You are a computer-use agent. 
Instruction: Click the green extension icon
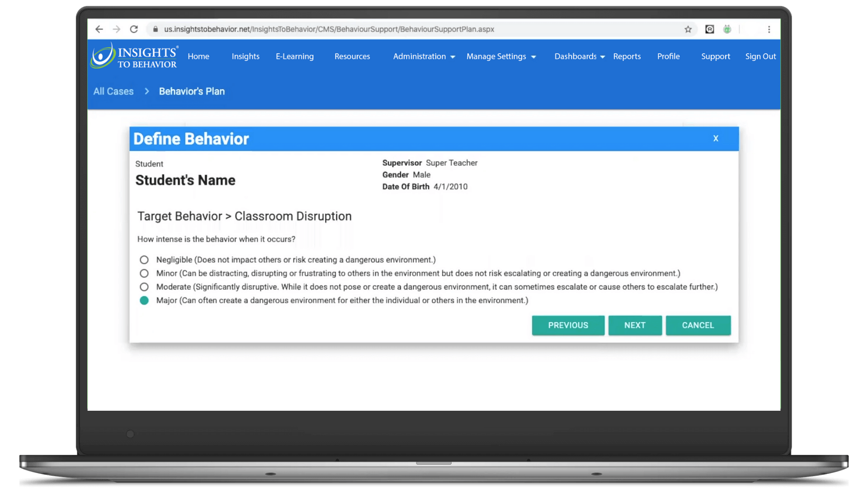coord(727,29)
